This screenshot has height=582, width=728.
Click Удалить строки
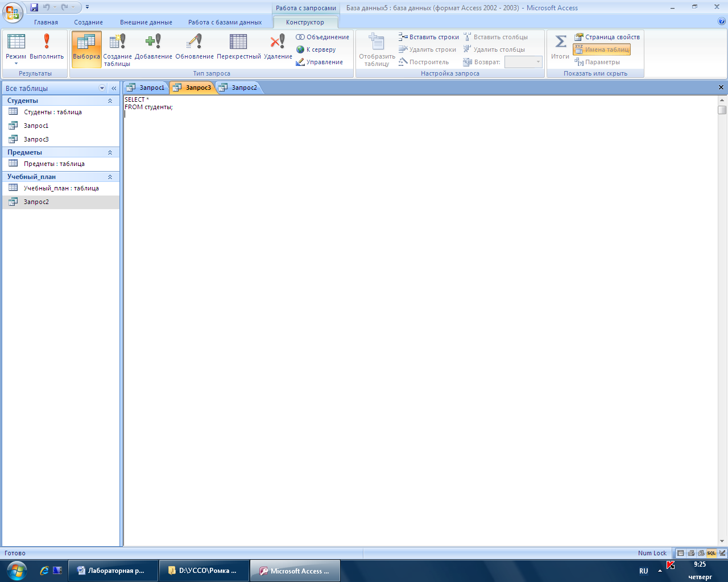coord(428,49)
